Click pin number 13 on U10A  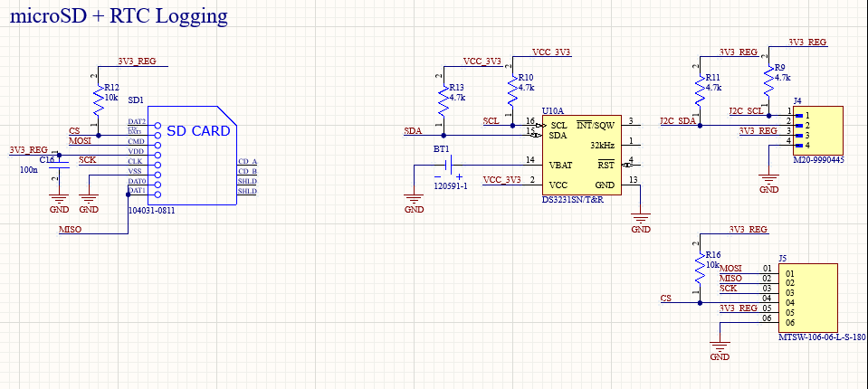633,179
